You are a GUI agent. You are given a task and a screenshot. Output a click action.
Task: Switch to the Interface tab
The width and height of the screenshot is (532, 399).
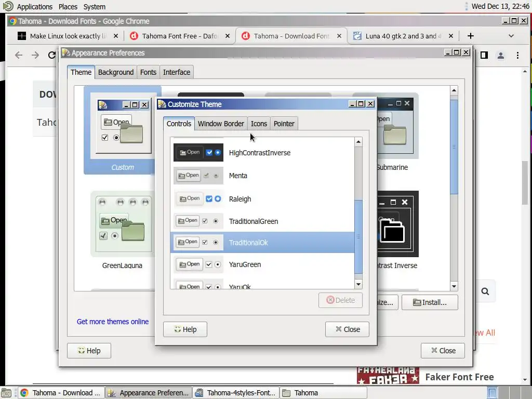[177, 72]
